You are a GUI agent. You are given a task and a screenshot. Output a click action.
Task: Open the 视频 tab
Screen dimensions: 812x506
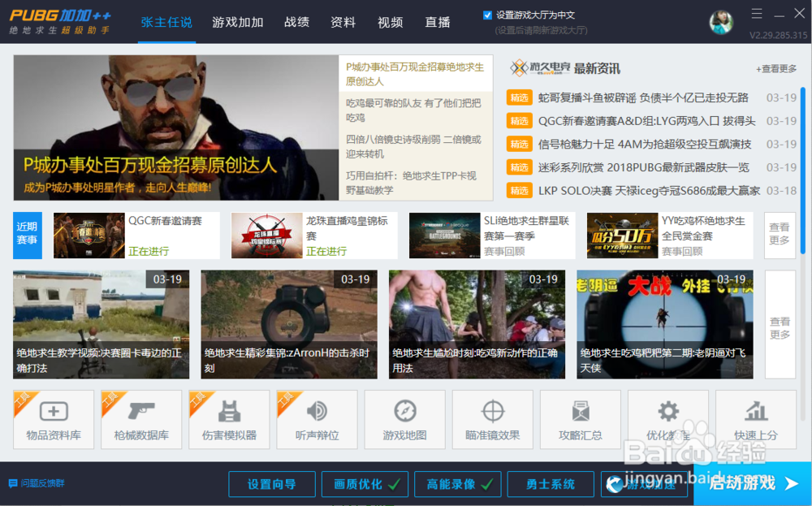390,22
